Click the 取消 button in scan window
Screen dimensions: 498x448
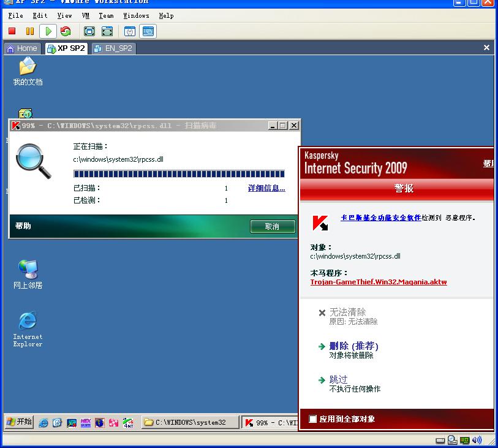(273, 227)
